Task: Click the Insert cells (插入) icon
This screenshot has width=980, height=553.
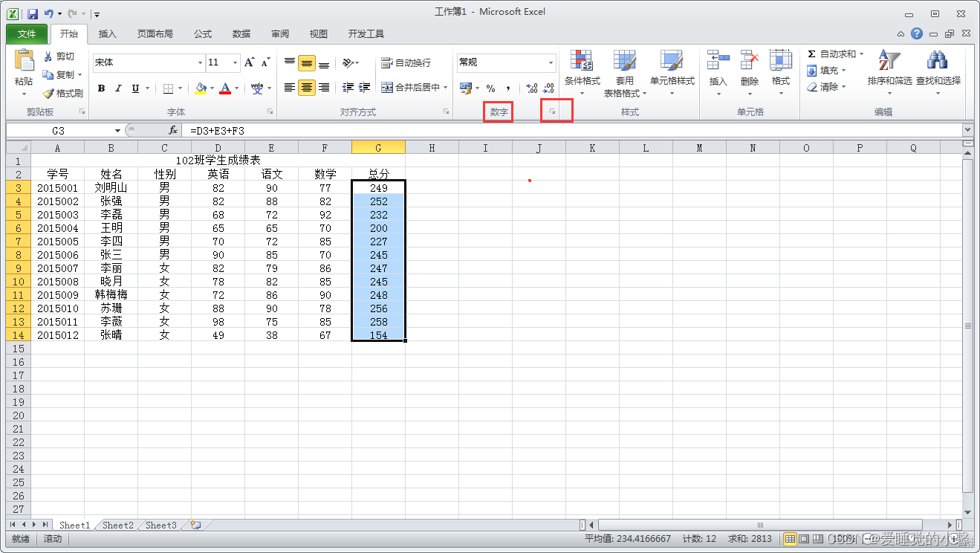Action: pos(718,60)
